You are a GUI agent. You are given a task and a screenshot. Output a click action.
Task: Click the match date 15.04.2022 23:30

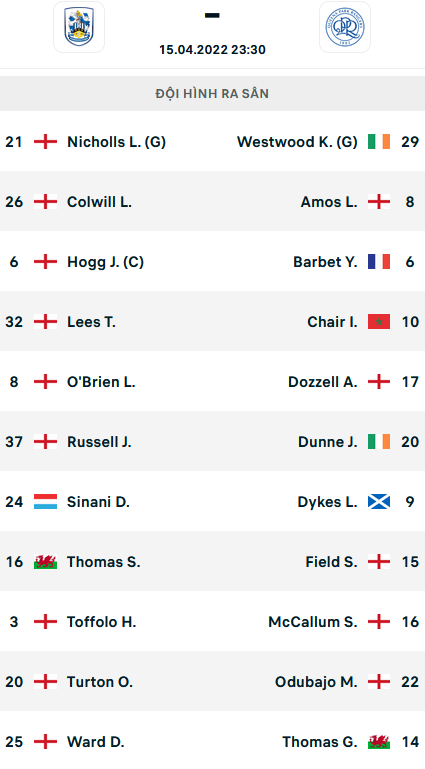point(212,50)
